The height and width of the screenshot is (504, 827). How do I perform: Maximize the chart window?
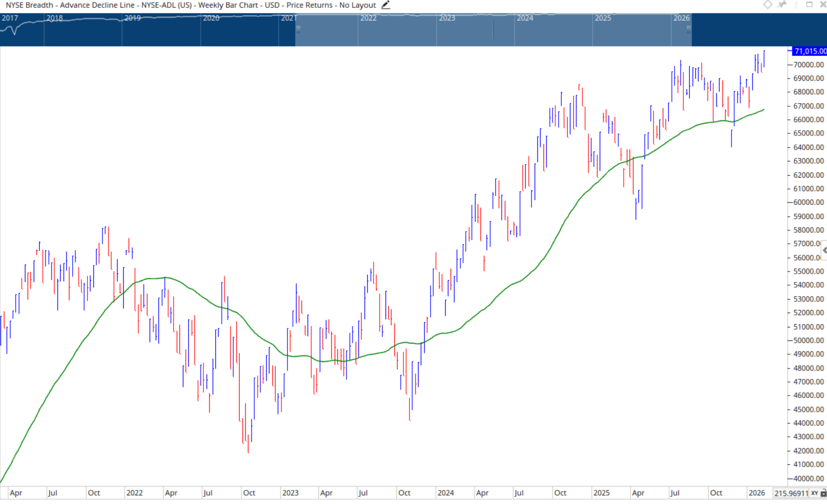point(809,4)
